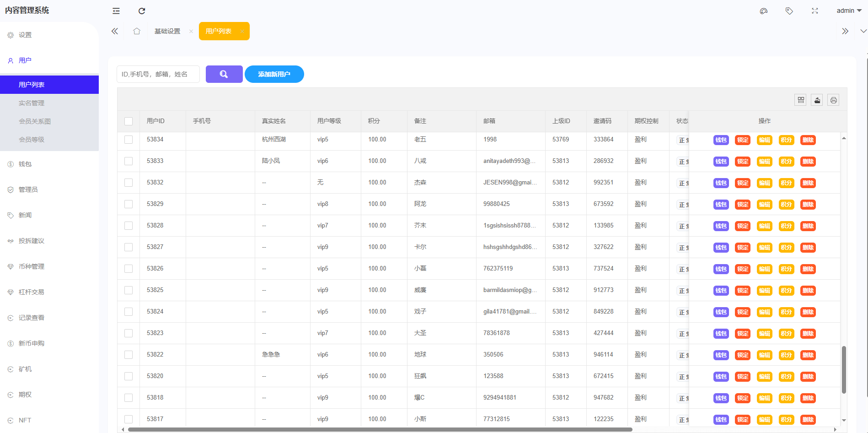Click the export table icon
Viewport: 868px width, 433px height.
click(x=817, y=100)
